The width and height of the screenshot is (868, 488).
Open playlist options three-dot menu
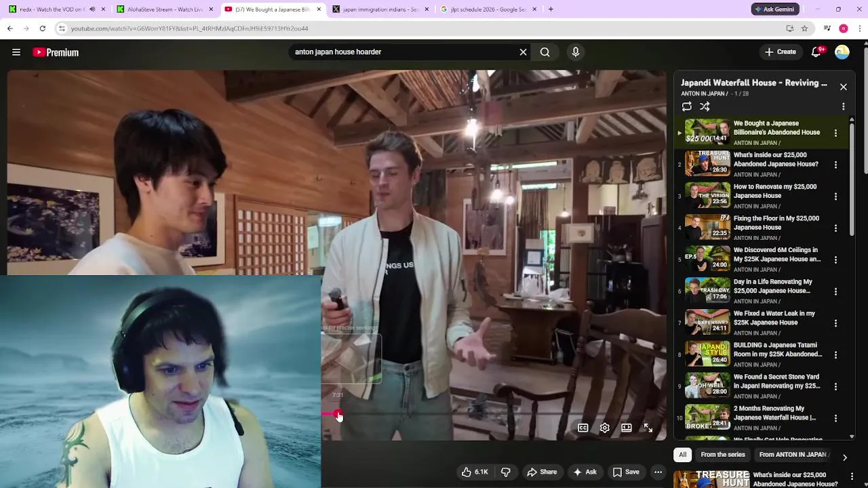[x=844, y=106]
